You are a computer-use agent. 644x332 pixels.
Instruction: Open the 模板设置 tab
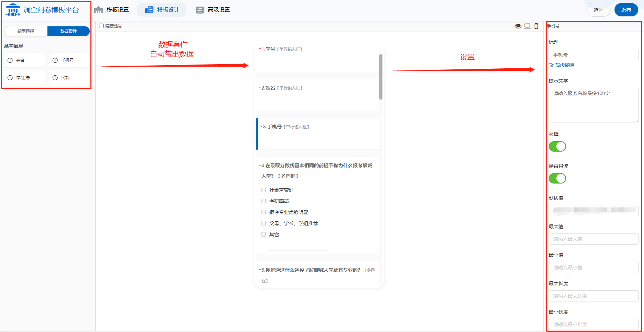112,10
